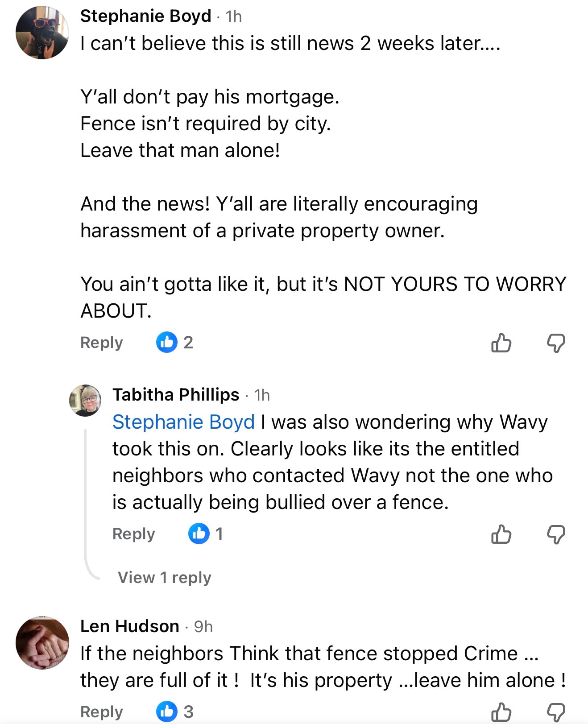View the 1 like on Tabitha Phillips' reply
The width and height of the screenshot is (588, 724).
206,534
